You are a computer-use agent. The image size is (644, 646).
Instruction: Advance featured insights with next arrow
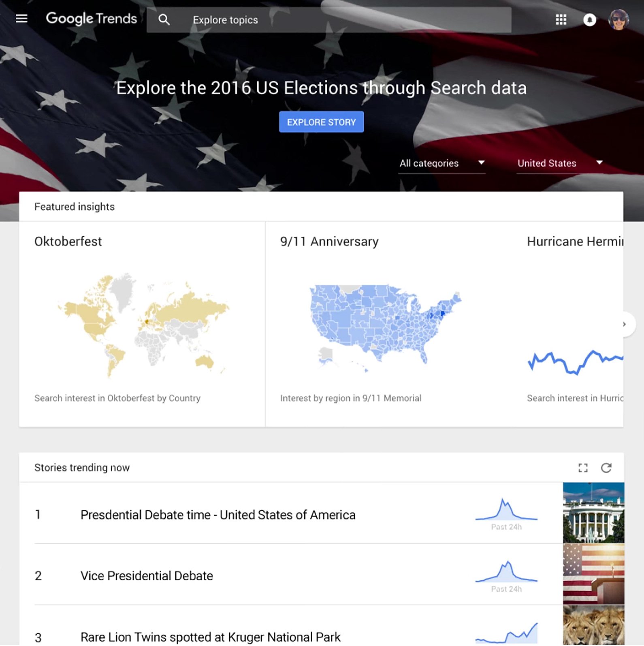(x=624, y=324)
